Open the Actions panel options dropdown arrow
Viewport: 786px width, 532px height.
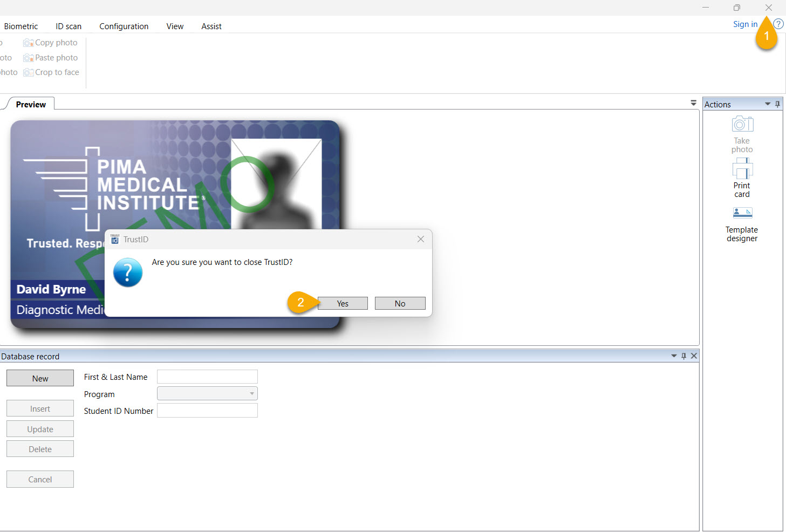(768, 104)
